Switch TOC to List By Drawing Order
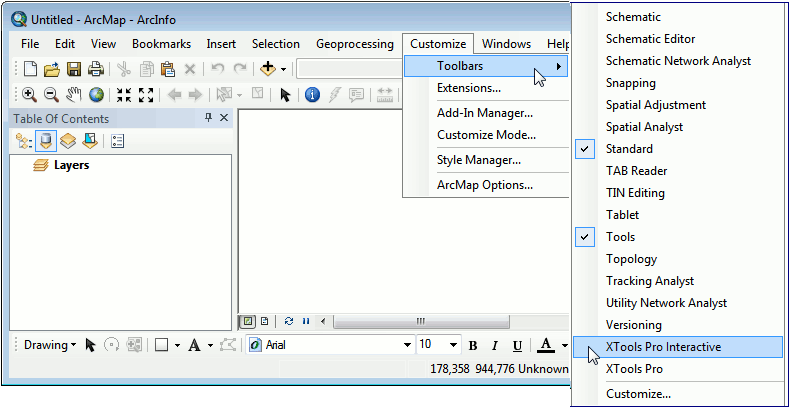The image size is (793, 409). (x=23, y=141)
